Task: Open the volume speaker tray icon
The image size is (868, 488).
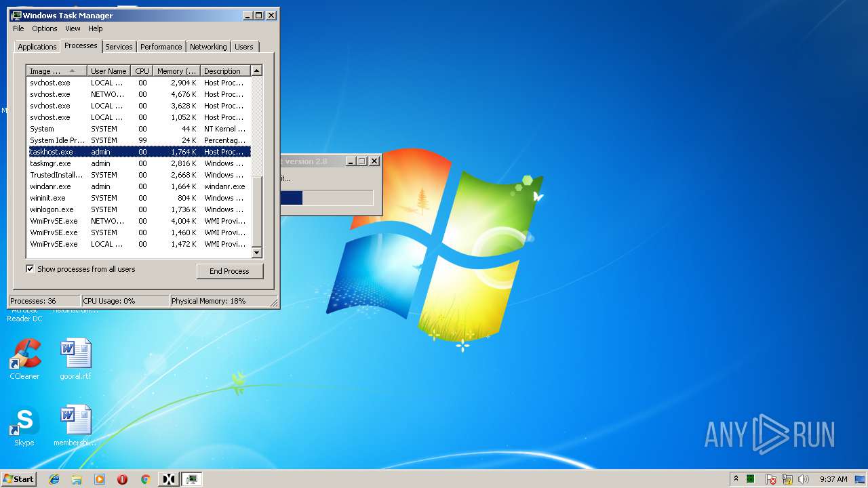Action: tap(804, 479)
